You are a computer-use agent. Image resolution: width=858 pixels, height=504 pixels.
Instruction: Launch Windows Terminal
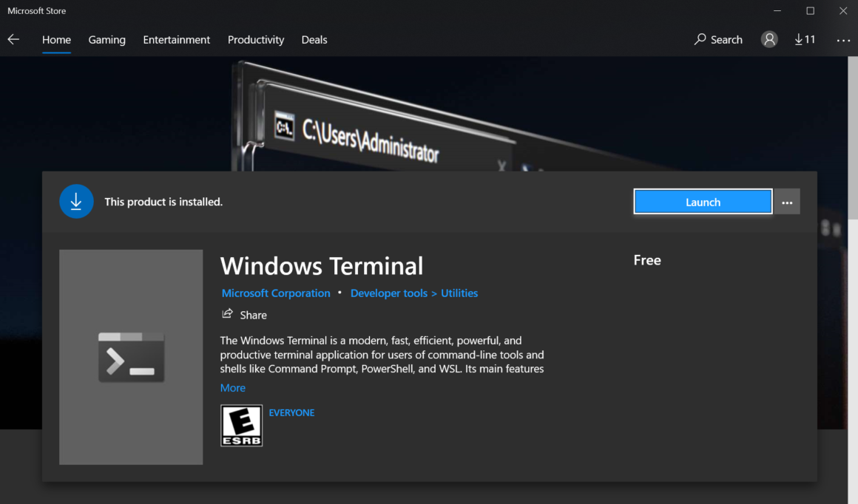pos(702,201)
